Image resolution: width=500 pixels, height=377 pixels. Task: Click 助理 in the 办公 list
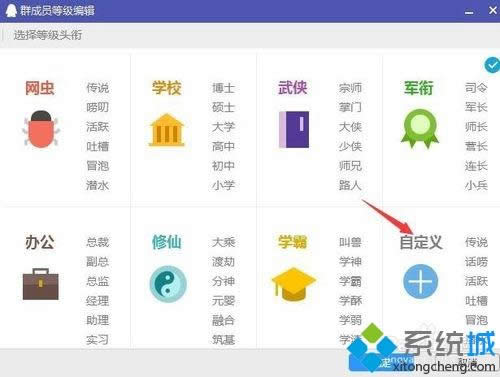click(97, 320)
